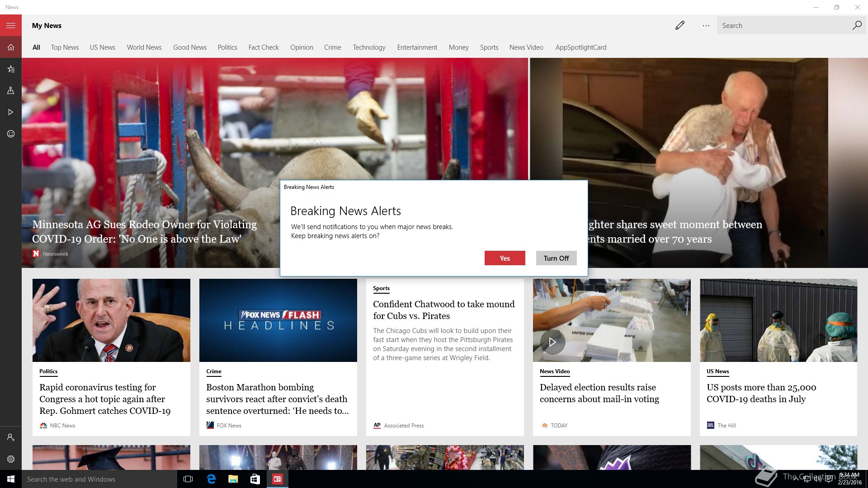This screenshot has height=488, width=868.
Task: Confirm alerts with the Yes button
Action: pyautogui.click(x=505, y=258)
